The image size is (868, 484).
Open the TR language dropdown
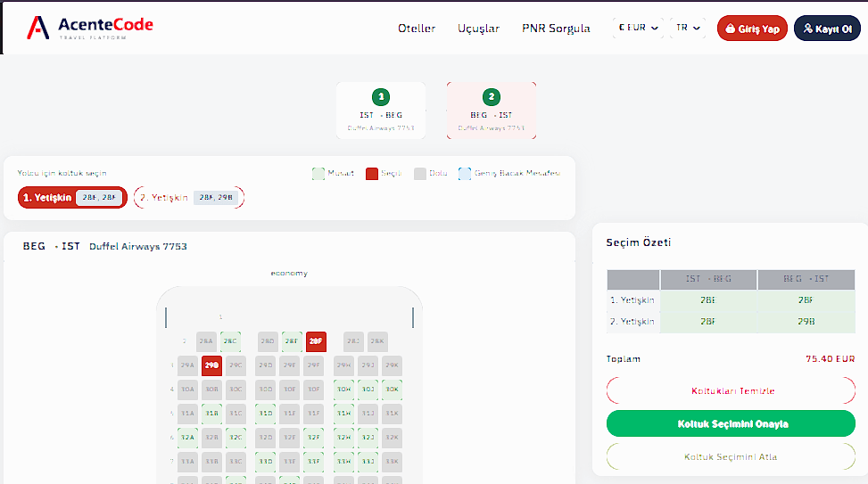click(x=688, y=28)
